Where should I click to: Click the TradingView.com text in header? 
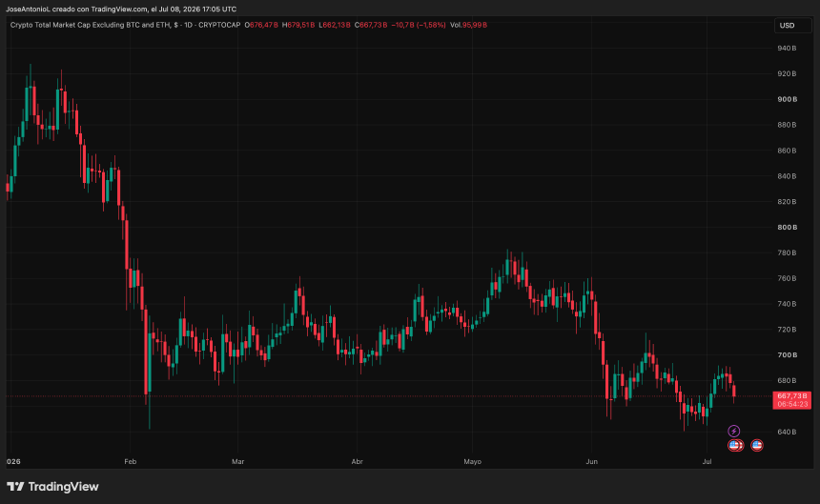pos(119,9)
